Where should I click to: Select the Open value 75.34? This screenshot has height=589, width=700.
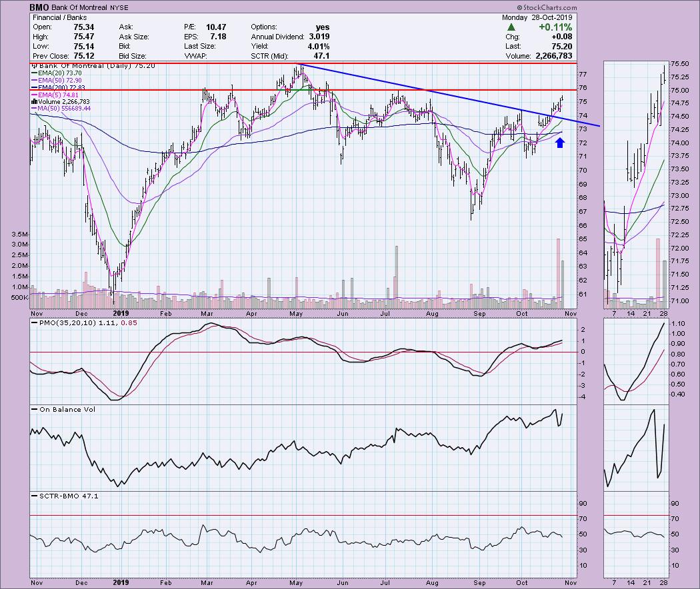(83, 27)
